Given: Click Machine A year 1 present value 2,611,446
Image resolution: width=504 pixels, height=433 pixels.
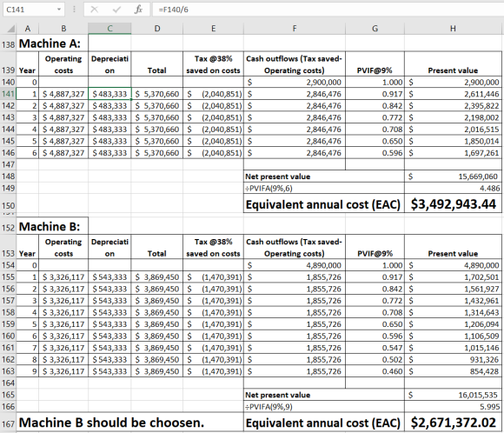Looking at the screenshot, I should pyautogui.click(x=453, y=94).
